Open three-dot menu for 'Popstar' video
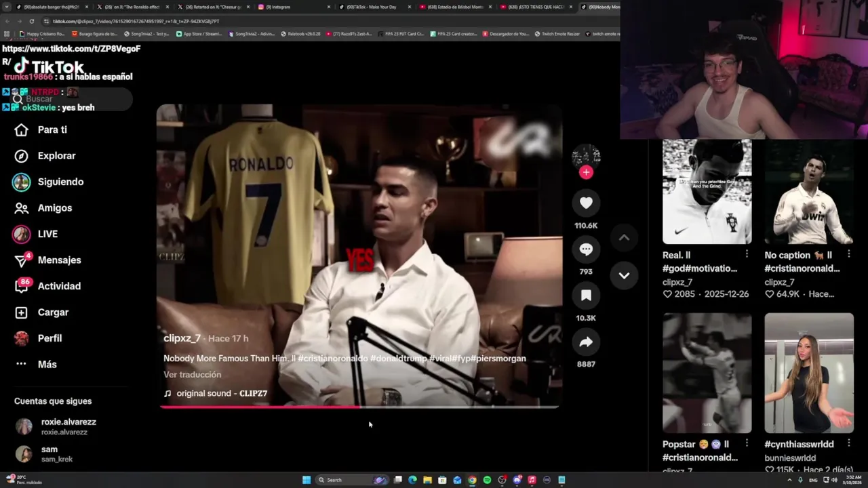The width and height of the screenshot is (868, 488). (747, 443)
